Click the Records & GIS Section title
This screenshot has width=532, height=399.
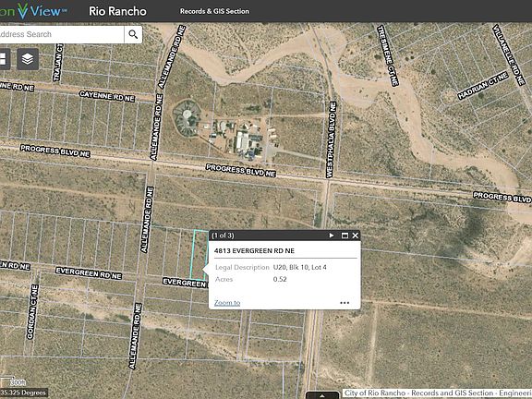pos(214,11)
